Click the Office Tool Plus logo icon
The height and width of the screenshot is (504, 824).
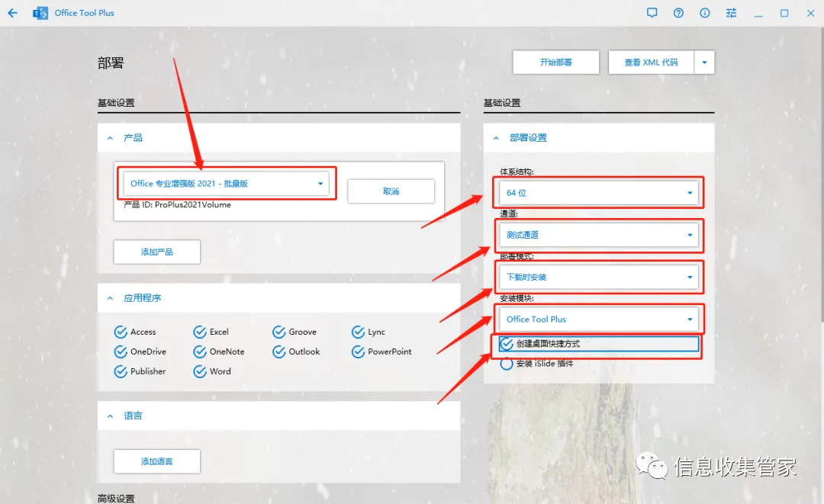click(x=40, y=13)
